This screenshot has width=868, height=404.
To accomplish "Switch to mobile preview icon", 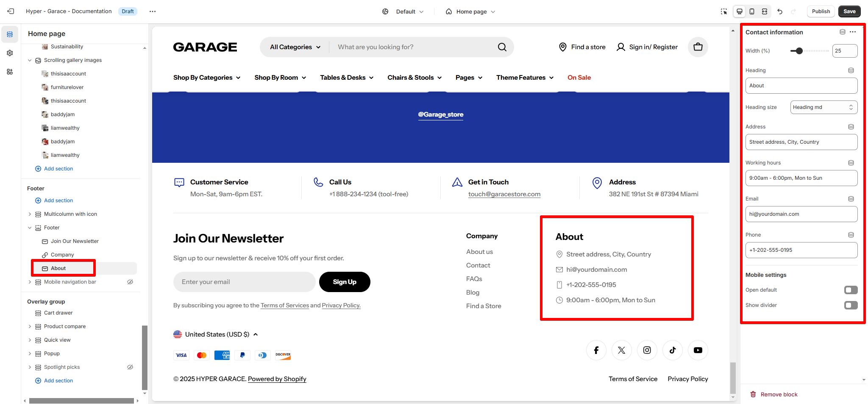I will point(752,11).
